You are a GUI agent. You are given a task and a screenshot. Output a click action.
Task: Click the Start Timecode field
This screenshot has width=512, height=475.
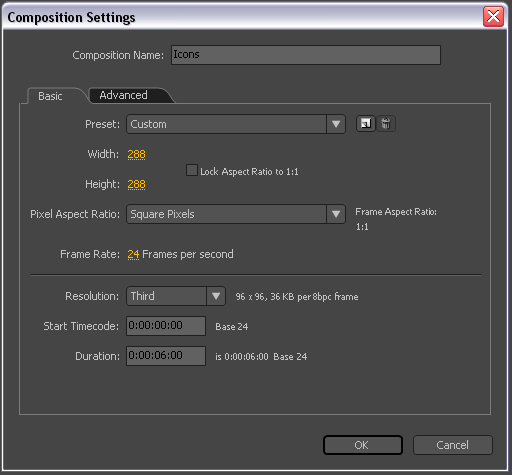coord(166,326)
